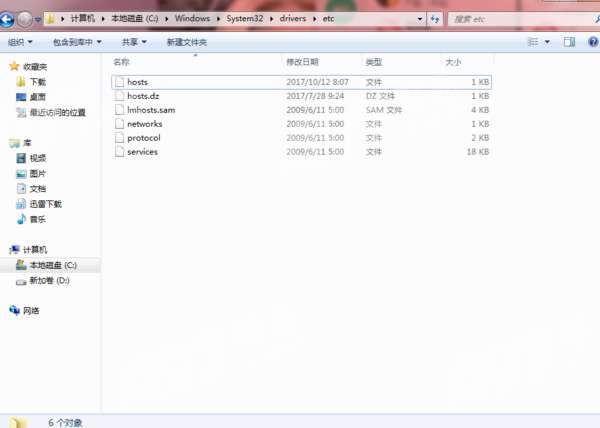Select Windows in the address breadcrumb
This screenshot has height=428, width=600.
(192, 18)
